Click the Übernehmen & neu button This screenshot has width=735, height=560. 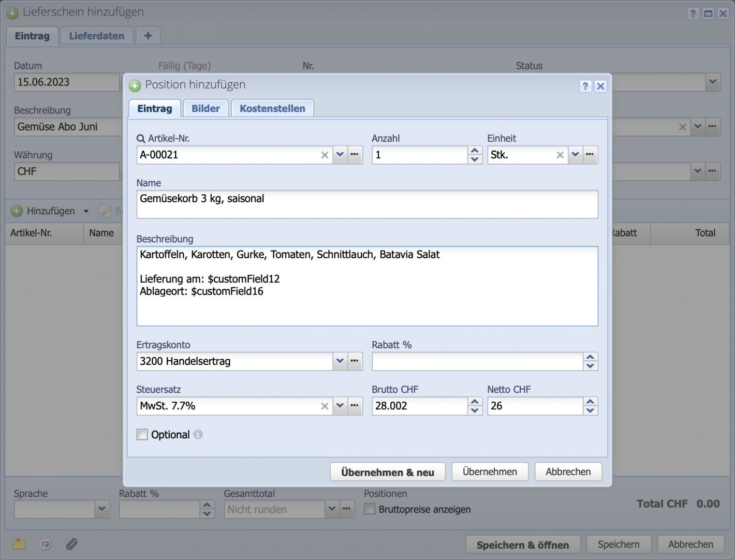(x=387, y=471)
